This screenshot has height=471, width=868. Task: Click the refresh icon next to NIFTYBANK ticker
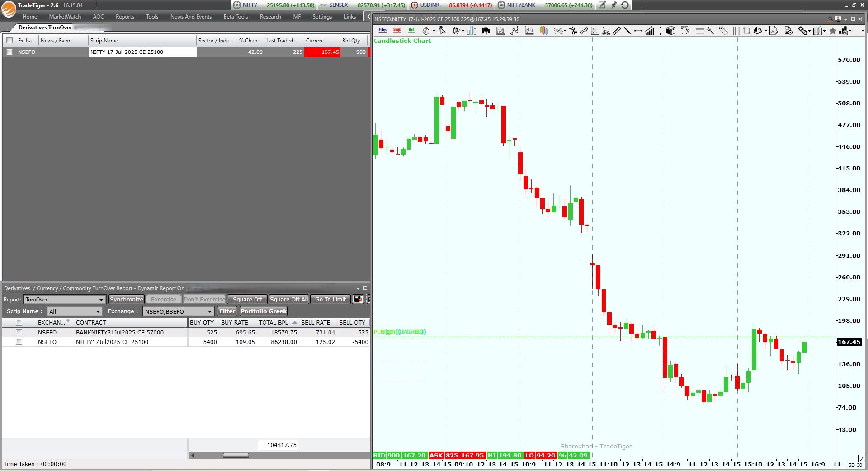coord(625,5)
